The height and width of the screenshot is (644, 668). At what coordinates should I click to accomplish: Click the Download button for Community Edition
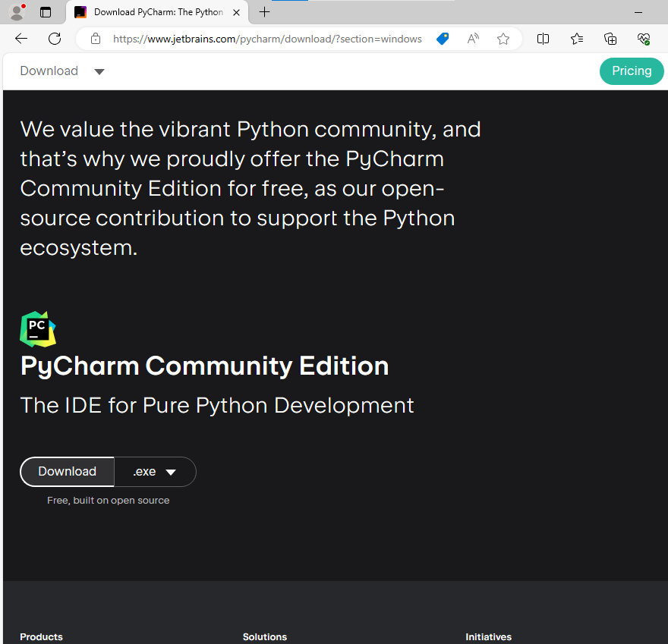[x=68, y=472]
